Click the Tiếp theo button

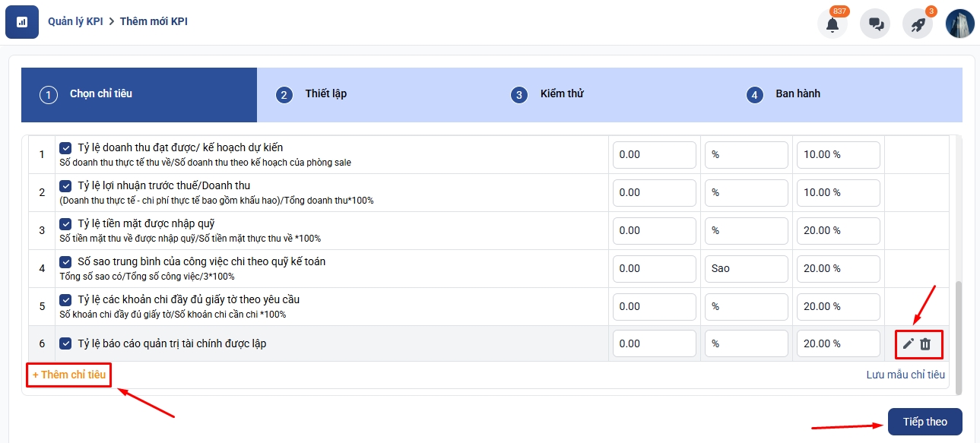click(924, 422)
